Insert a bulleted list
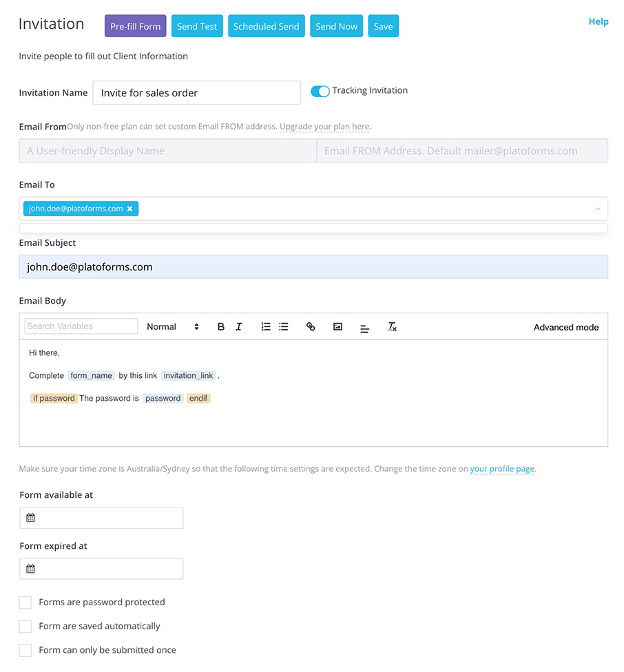 point(284,327)
